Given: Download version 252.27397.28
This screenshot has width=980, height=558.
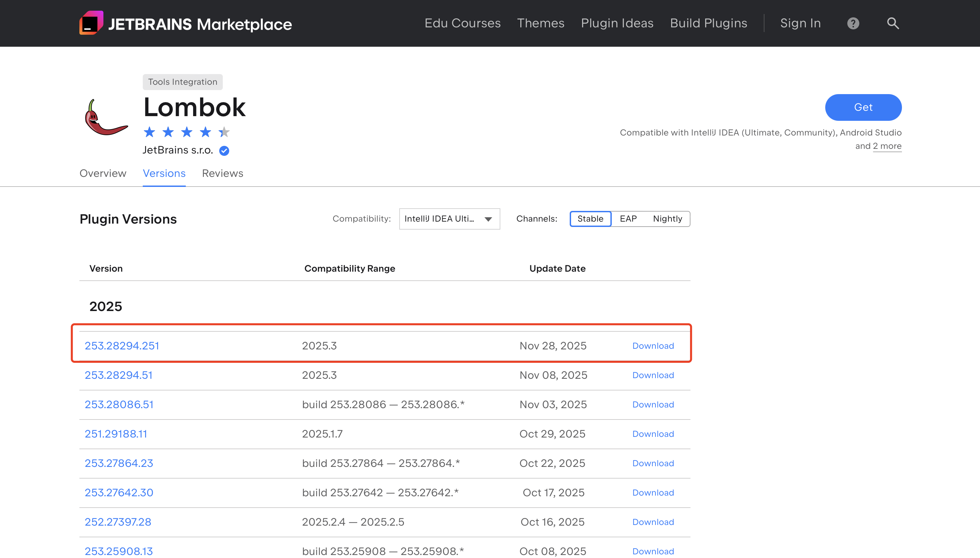Looking at the screenshot, I should (x=653, y=522).
